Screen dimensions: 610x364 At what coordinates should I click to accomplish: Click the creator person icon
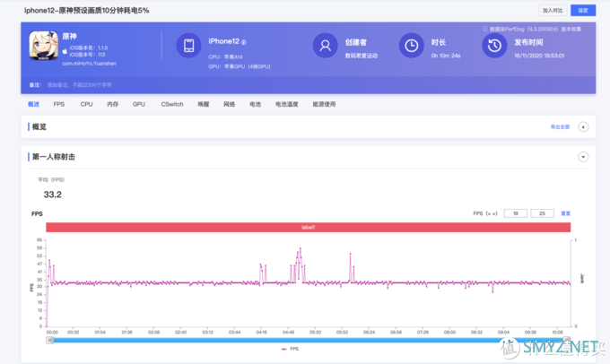click(325, 46)
